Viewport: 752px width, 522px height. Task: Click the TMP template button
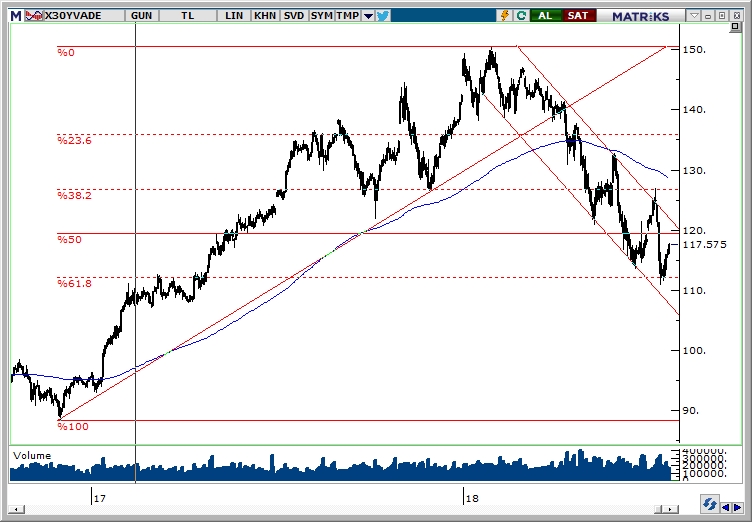(348, 16)
